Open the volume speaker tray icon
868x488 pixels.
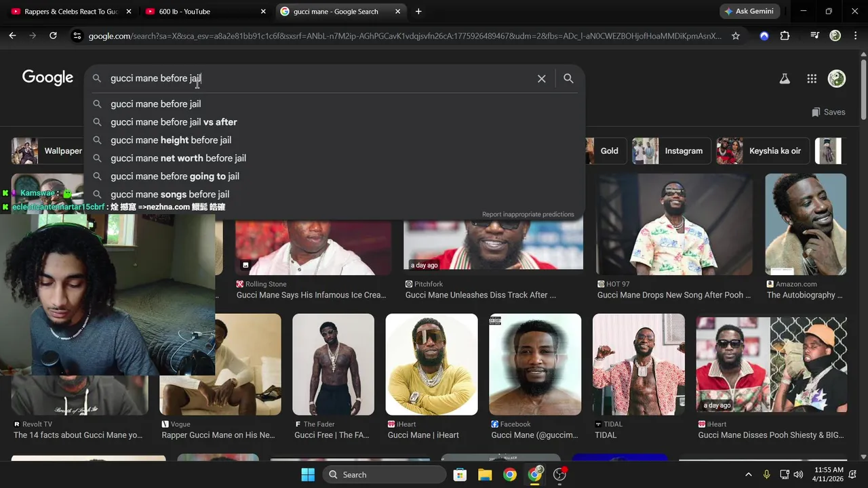click(798, 474)
